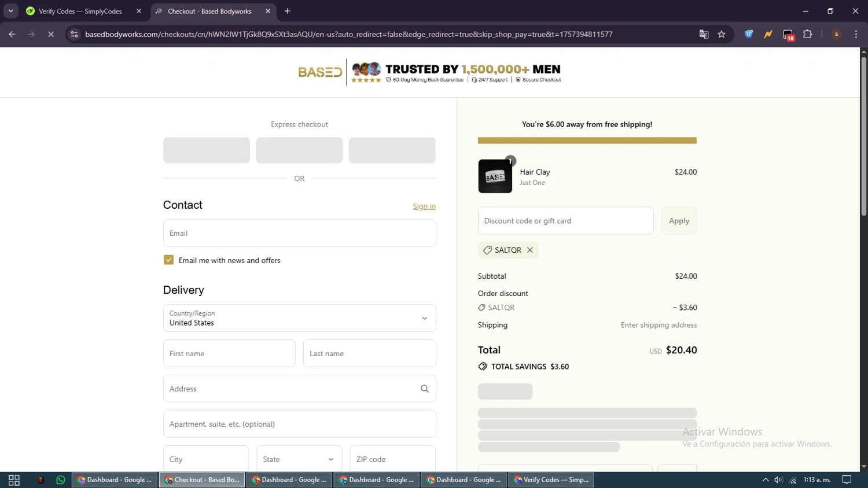Click the Sign in link
This screenshot has width=868, height=488.
pyautogui.click(x=424, y=206)
